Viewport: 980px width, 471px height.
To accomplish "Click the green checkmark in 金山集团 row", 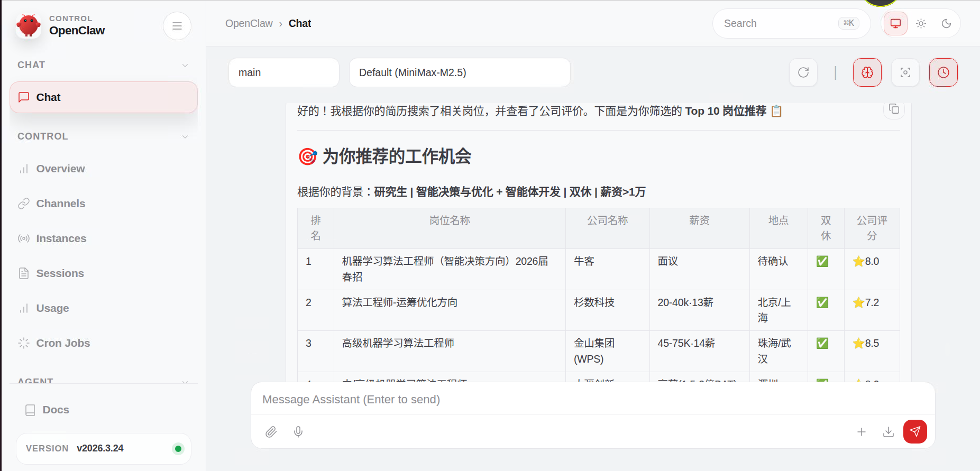I will (x=822, y=343).
